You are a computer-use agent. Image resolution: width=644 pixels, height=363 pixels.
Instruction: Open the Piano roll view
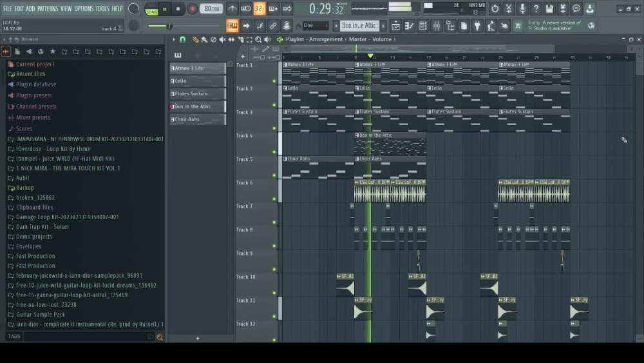[x=409, y=26]
